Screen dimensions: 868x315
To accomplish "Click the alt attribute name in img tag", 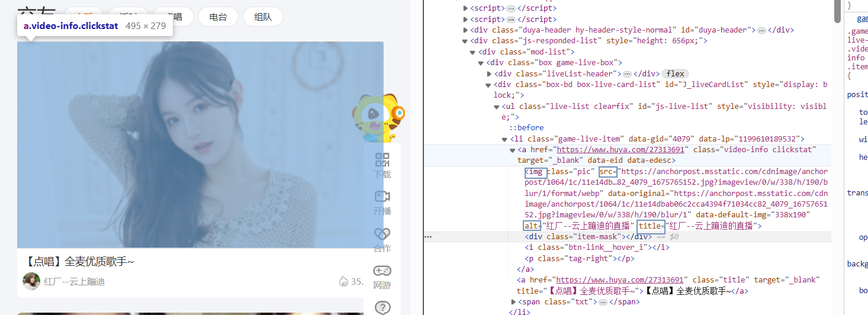I will 532,226.
